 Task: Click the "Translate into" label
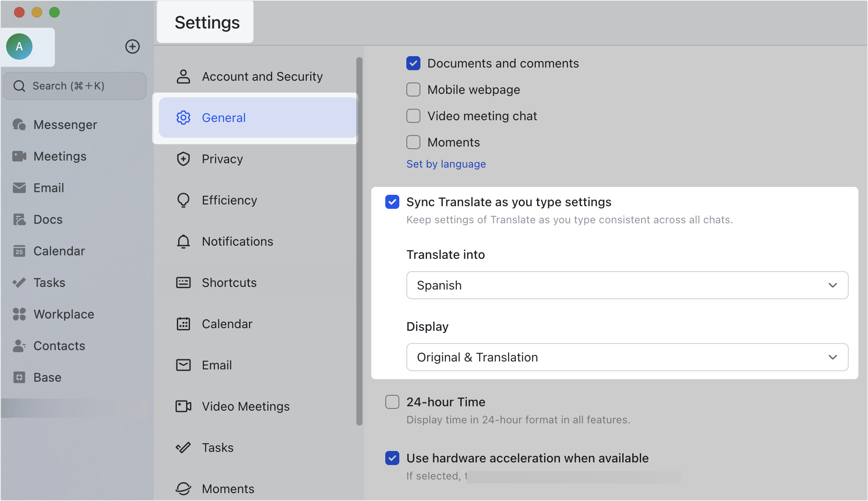[x=445, y=254]
